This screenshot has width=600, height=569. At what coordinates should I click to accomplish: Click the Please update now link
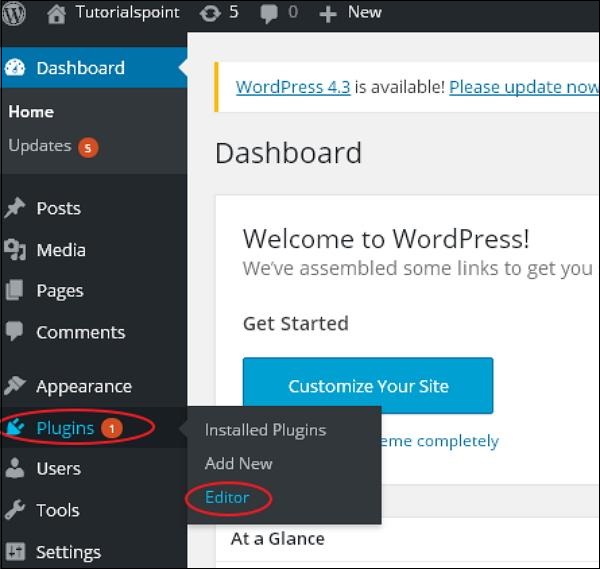pos(524,87)
